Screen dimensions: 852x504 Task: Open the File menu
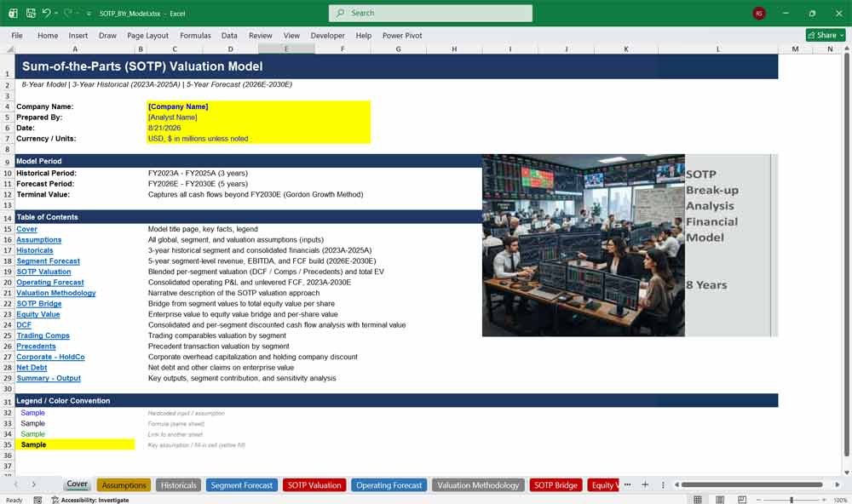click(x=17, y=35)
